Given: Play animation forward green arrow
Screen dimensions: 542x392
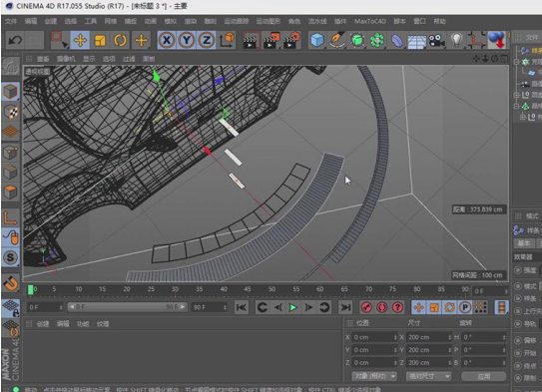Looking at the screenshot, I should coord(293,307).
